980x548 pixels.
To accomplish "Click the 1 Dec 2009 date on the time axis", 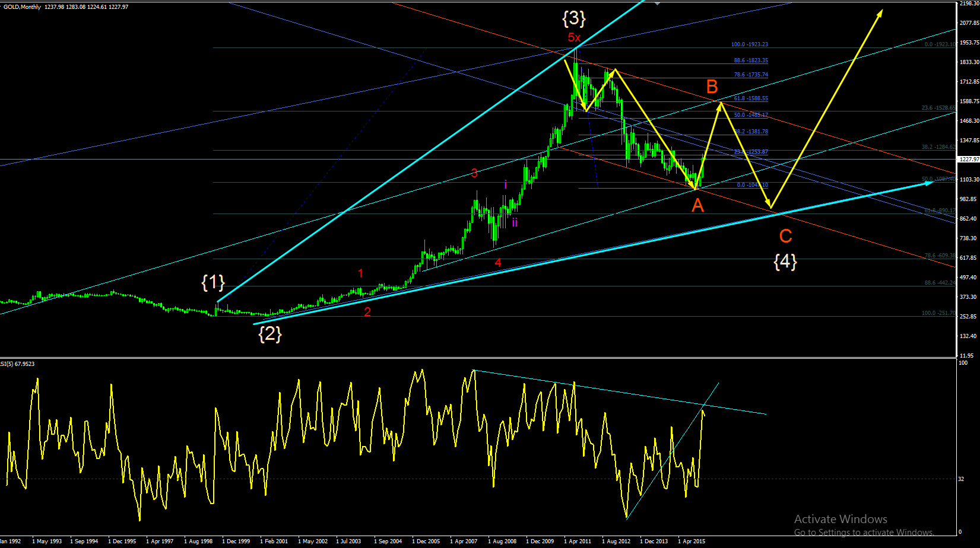I will (540, 541).
